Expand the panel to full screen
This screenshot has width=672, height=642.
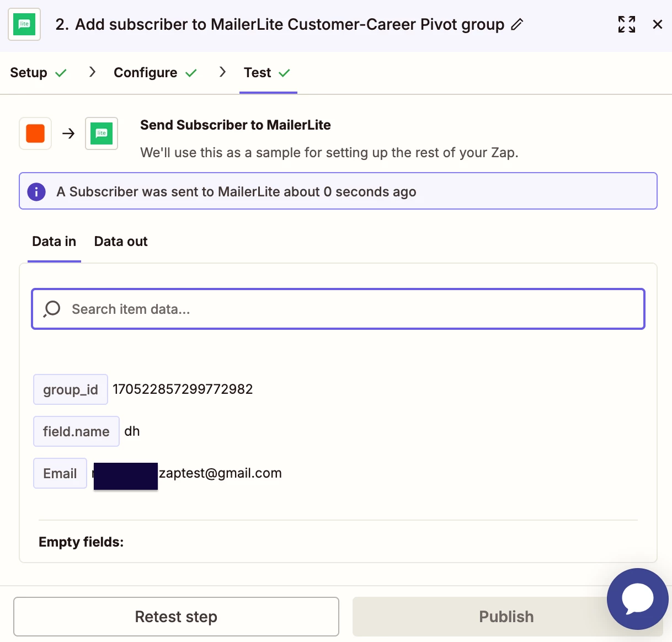click(627, 24)
